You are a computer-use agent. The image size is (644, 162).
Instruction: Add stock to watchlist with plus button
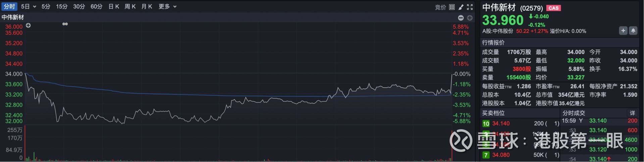623,31
